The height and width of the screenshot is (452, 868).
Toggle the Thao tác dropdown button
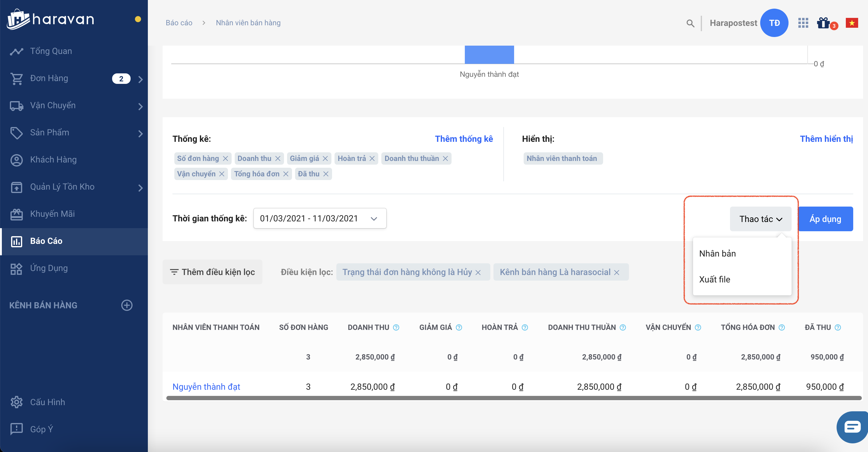click(x=760, y=219)
